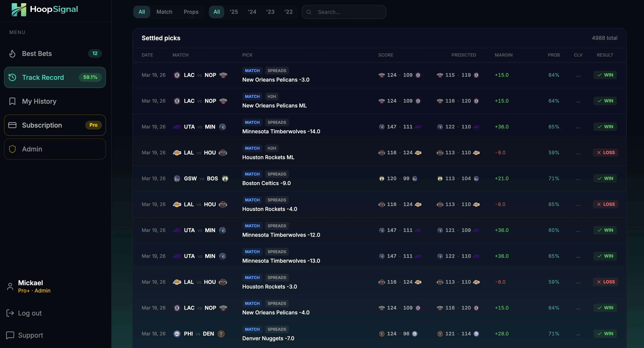Open Support chat bubble icon

[10, 335]
